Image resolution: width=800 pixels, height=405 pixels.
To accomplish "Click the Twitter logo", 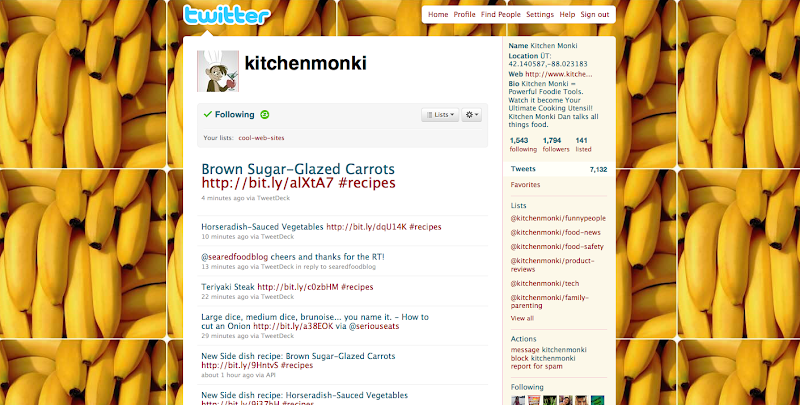I will (227, 15).
